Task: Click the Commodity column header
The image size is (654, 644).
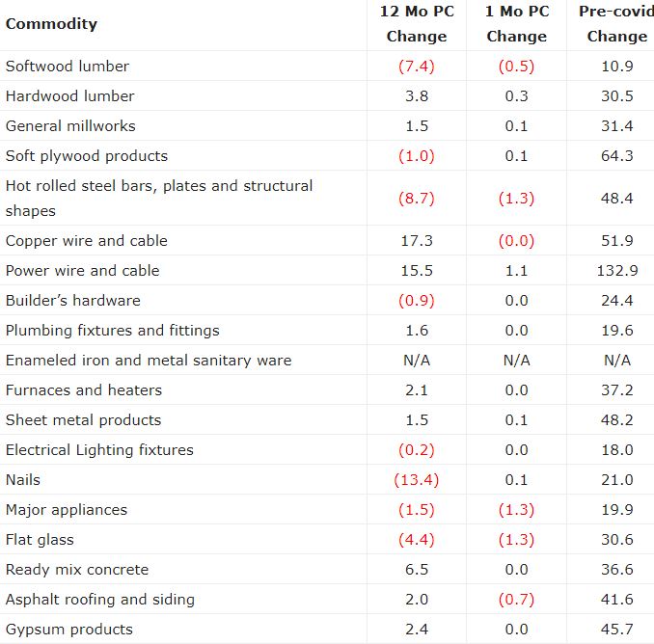Action: [51, 24]
